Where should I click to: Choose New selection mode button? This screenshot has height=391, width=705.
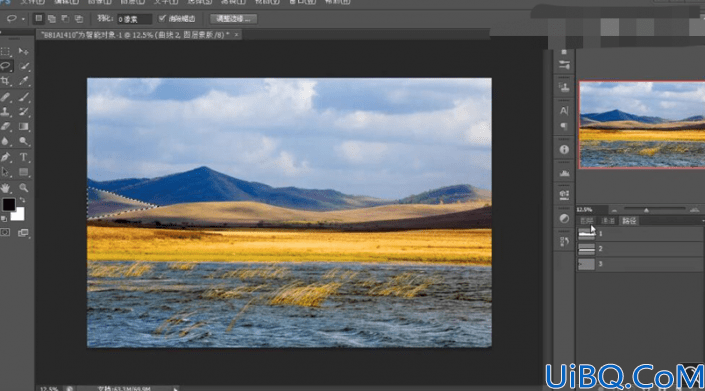tap(39, 18)
